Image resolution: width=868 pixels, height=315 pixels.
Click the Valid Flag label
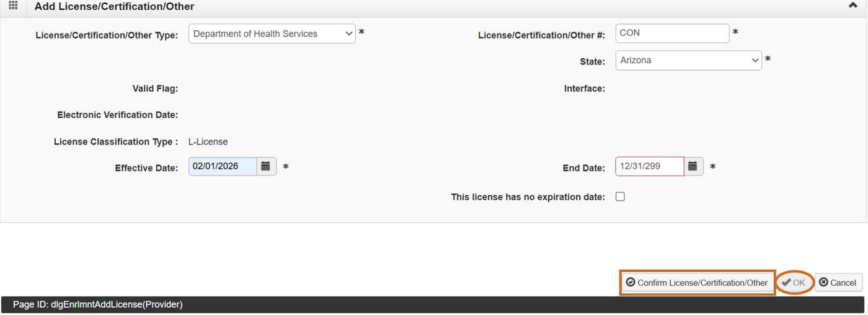(155, 89)
